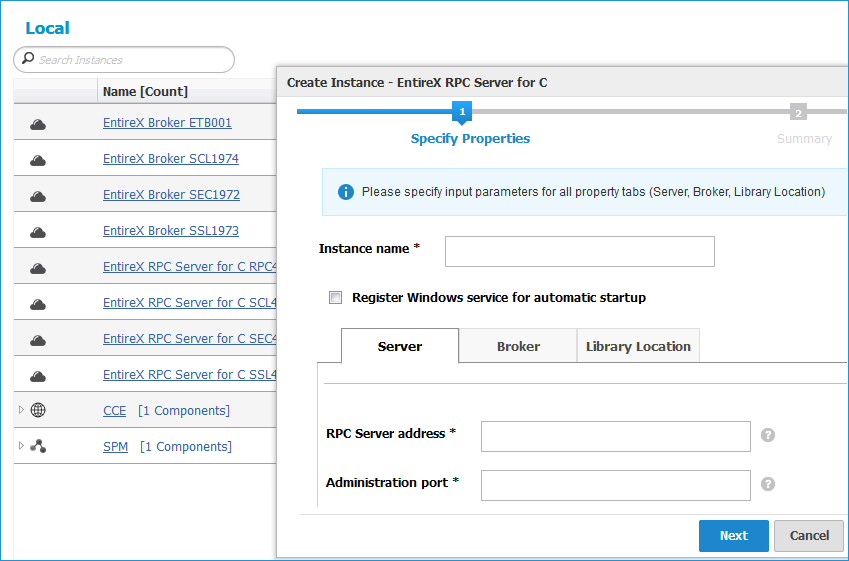849x561 pixels.
Task: Open the EntireX Broker SCL1974 link
Action: click(171, 159)
